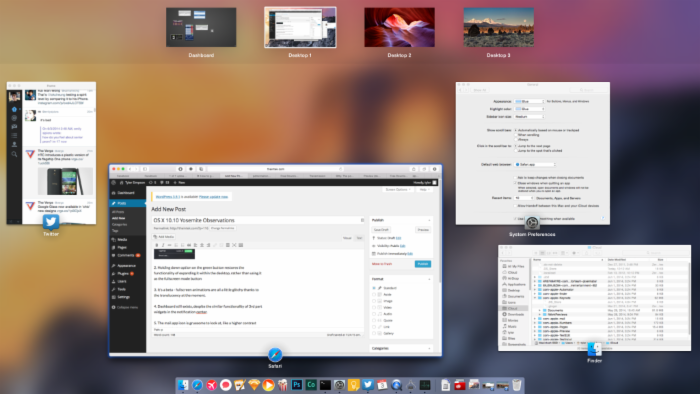
Task: Open Appearance in the WordPress admin menu
Action: (128, 265)
